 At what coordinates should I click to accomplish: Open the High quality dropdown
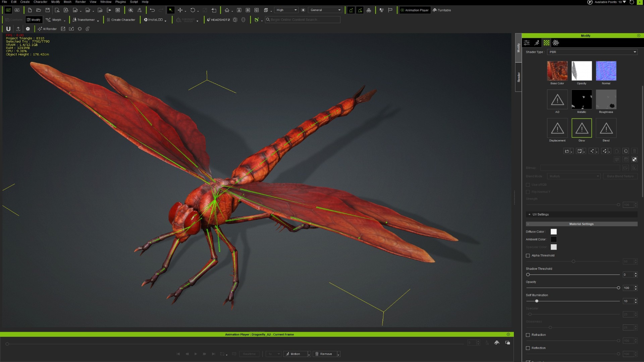286,10
